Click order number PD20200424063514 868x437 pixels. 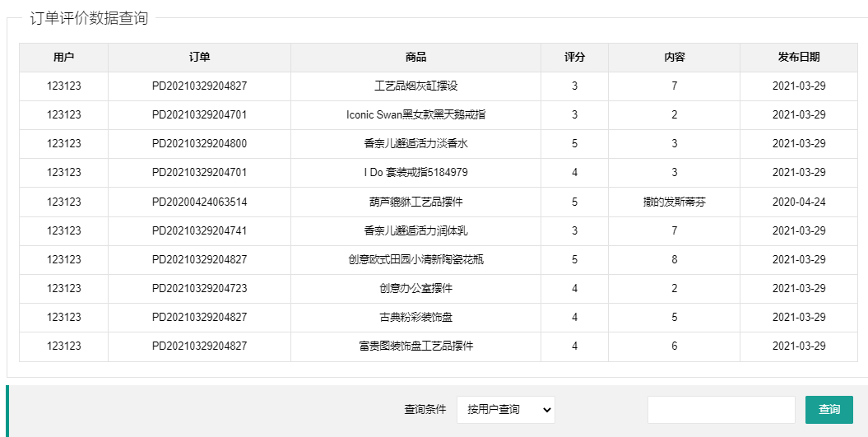tap(199, 202)
